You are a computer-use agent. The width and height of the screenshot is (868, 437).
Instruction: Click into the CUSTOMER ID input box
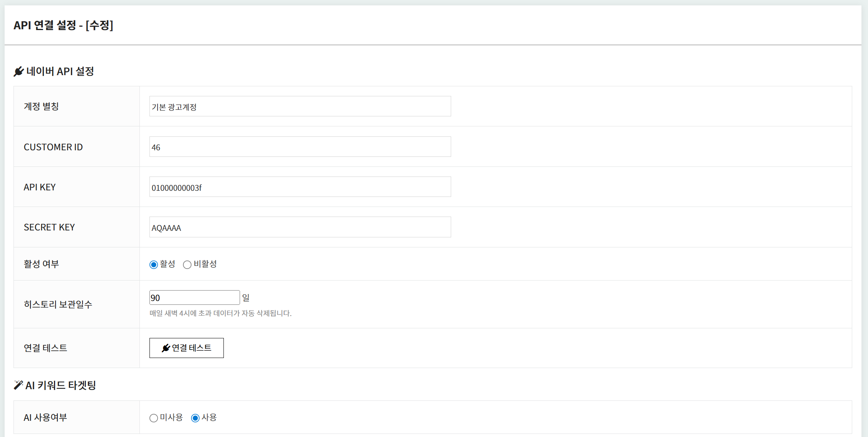point(300,147)
